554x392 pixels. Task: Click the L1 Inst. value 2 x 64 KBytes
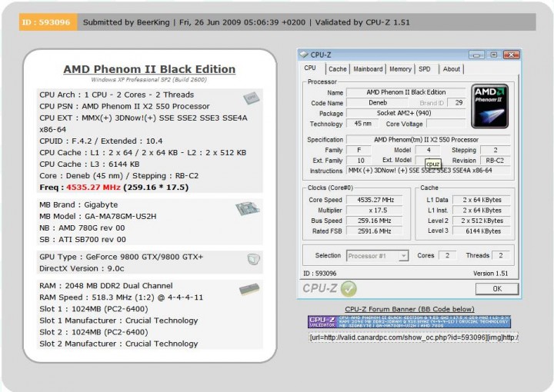point(482,211)
